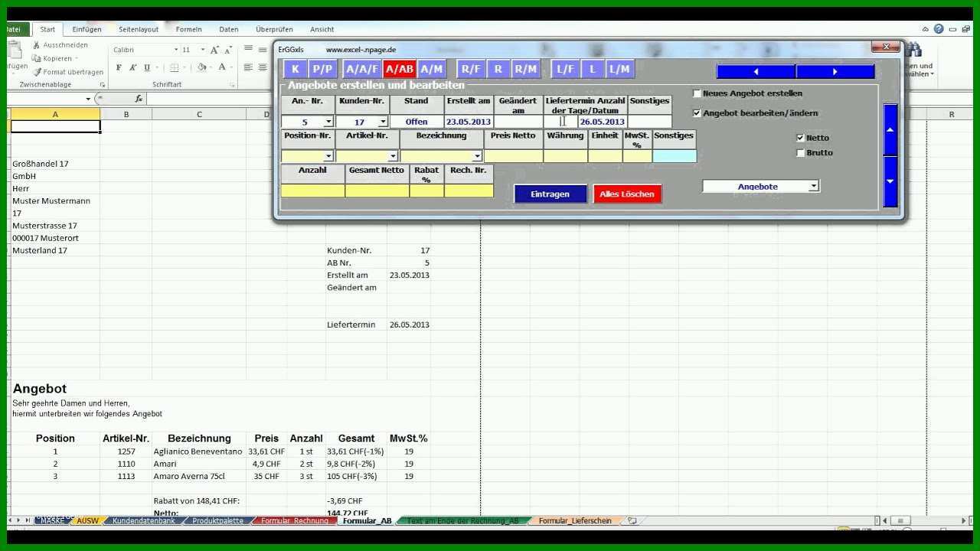Click the K module button in the dialog

click(x=296, y=69)
